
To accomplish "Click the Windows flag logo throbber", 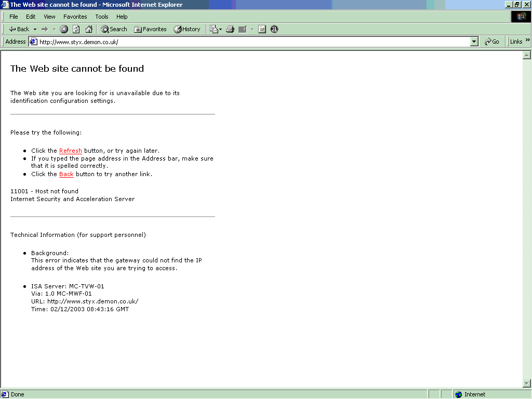I will coord(521,17).
